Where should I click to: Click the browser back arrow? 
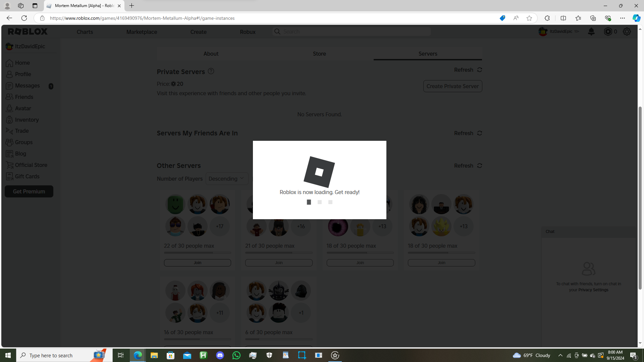(9, 18)
